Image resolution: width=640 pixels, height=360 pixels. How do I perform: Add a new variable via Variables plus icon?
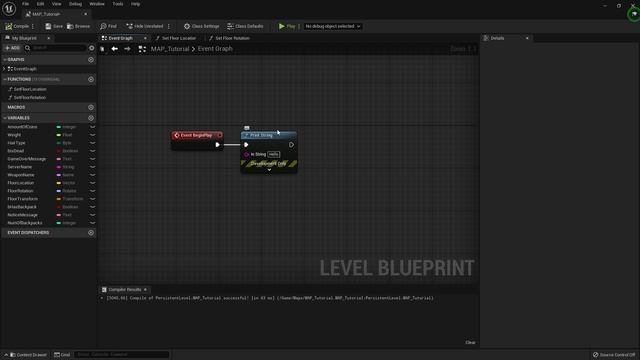(91, 118)
